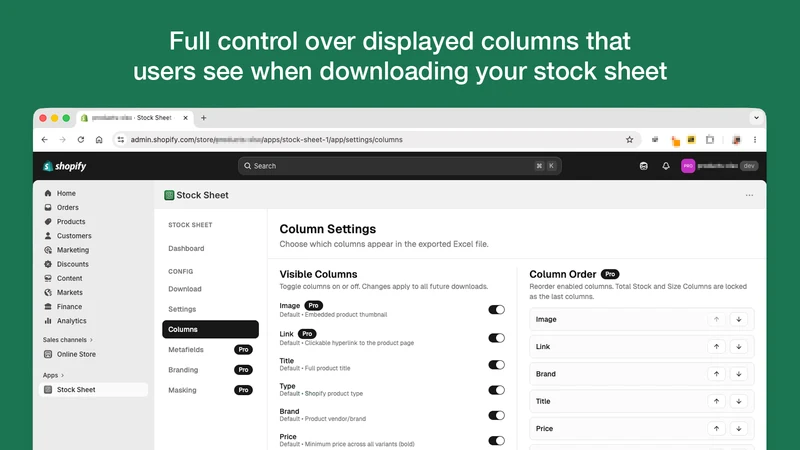Click the browser address bar URL
Image resolution: width=800 pixels, height=450 pixels.
click(x=266, y=140)
